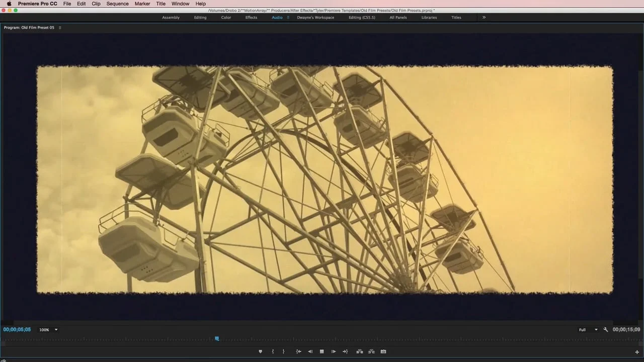
Task: Step back one frame
Action: (x=310, y=351)
